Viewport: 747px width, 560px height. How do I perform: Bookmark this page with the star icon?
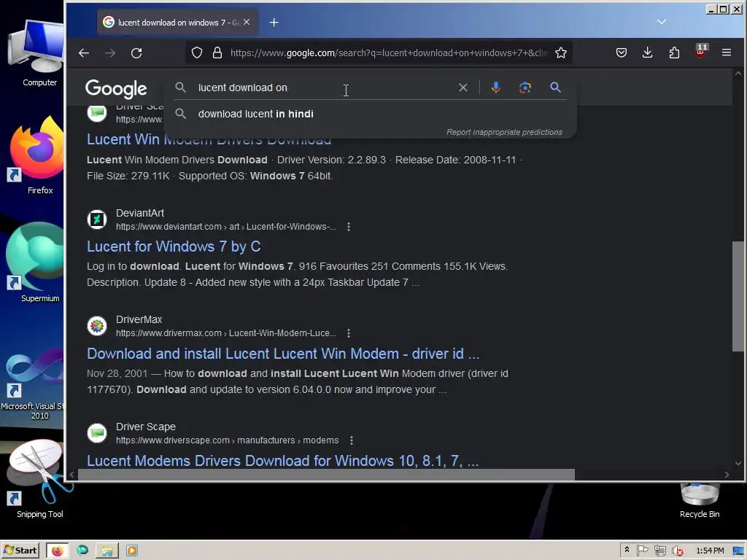point(561,52)
